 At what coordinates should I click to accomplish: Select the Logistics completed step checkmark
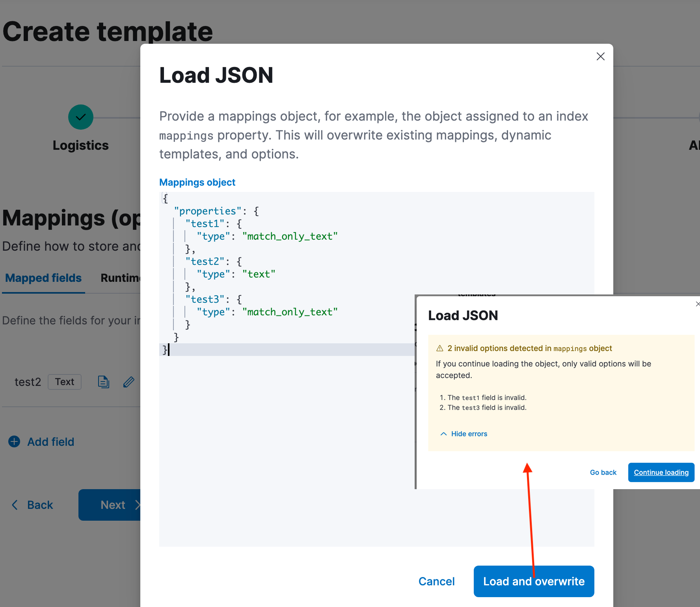(80, 117)
